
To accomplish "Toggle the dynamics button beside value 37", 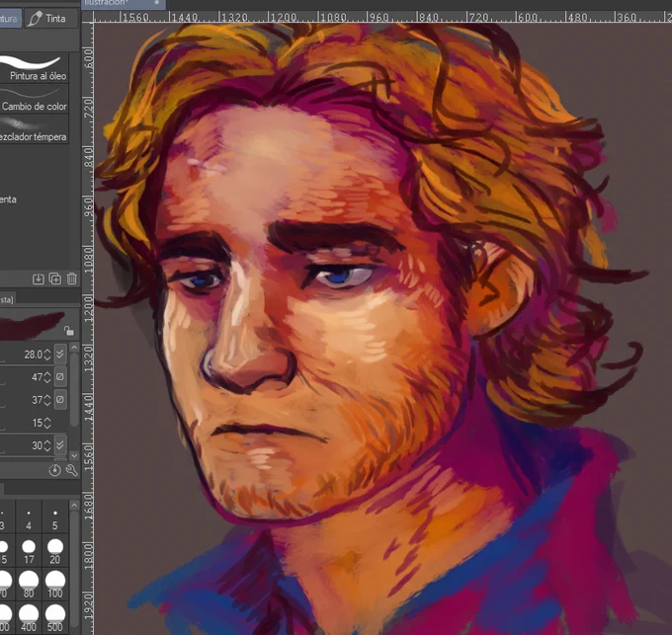I will [60, 400].
